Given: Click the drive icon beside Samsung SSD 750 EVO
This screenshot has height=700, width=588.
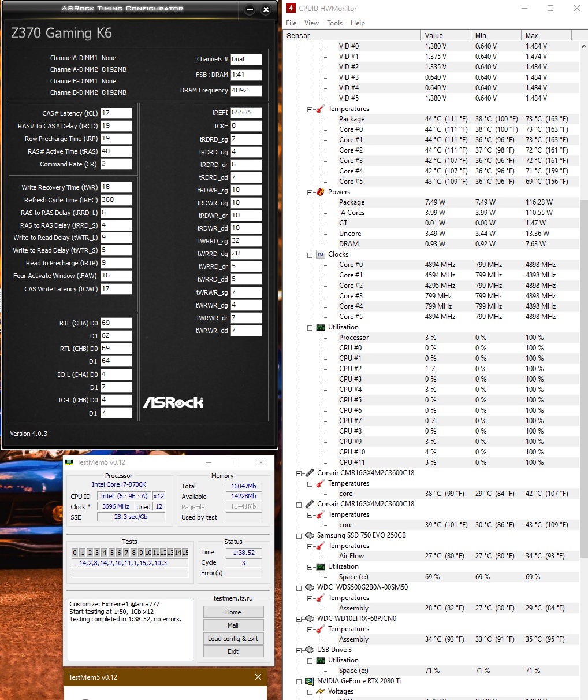Looking at the screenshot, I should click(310, 535).
